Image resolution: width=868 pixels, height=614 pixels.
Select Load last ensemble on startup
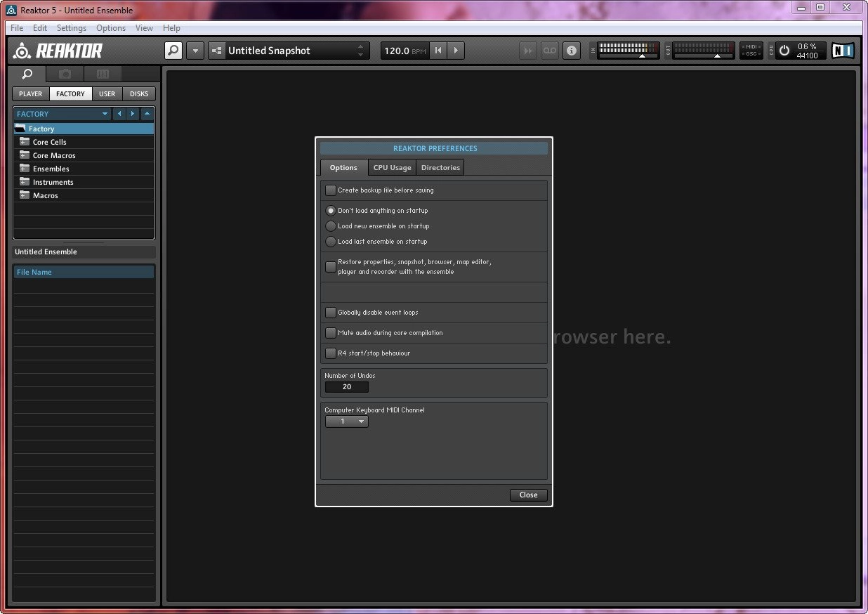331,242
